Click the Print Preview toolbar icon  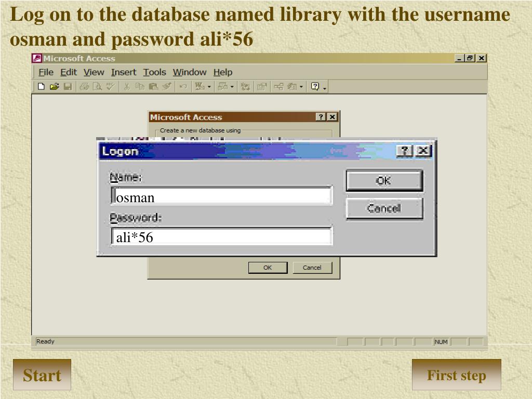(97, 87)
